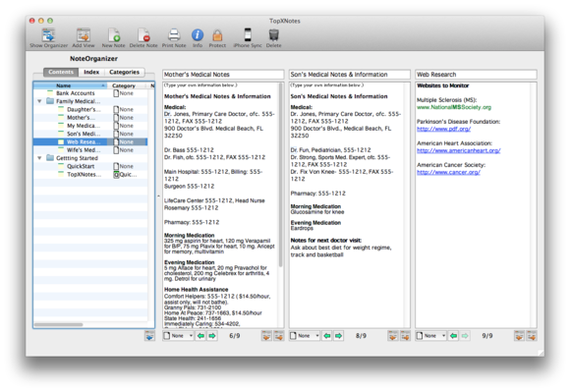Create a note with New Note icon
Image resolution: width=570 pixels, height=392 pixels.
[x=113, y=35]
